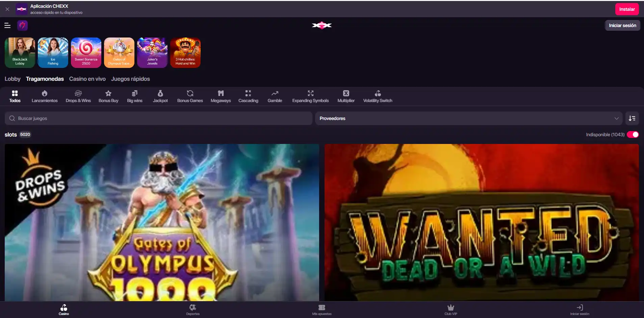Show Volatility Switch category
Image resolution: width=644 pixels, height=318 pixels.
point(378,96)
